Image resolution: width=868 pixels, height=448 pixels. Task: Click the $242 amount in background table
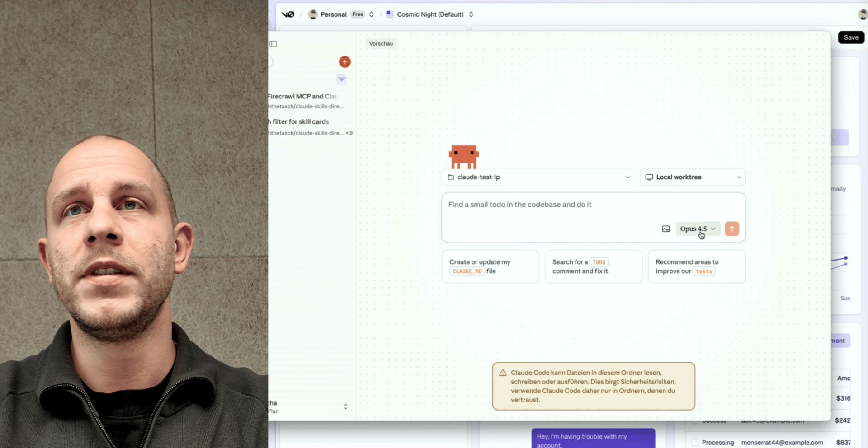843,420
